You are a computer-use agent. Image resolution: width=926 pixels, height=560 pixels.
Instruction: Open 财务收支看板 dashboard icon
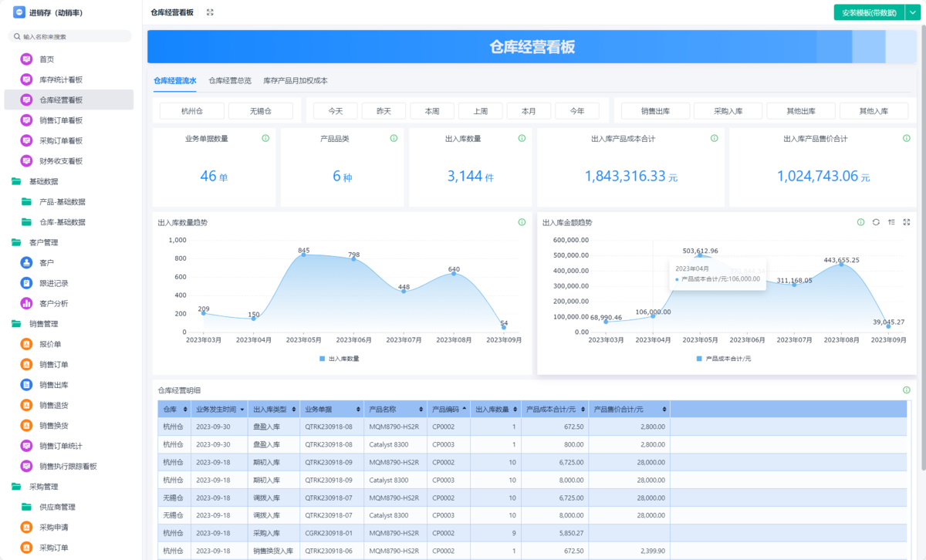pyautogui.click(x=26, y=160)
